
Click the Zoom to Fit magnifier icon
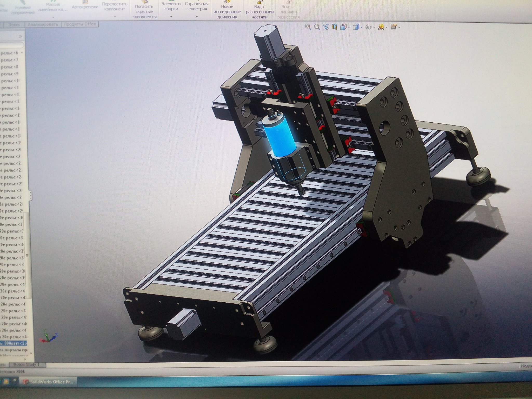point(308,27)
